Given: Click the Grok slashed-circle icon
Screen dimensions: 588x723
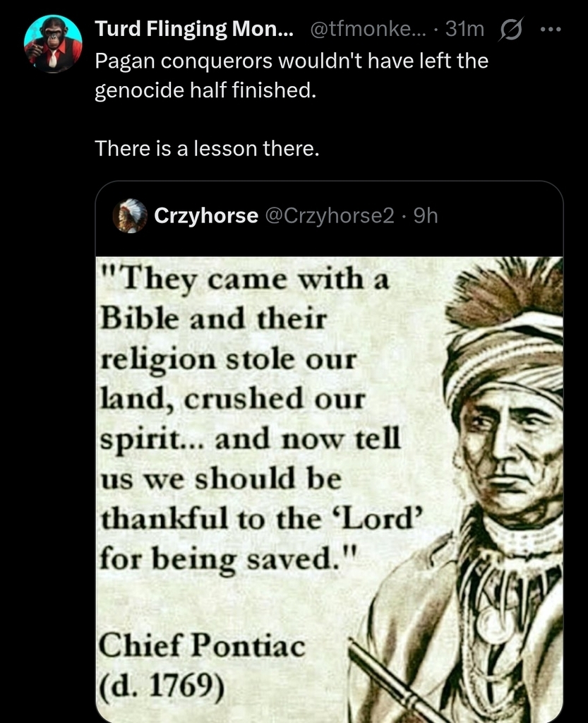Looking at the screenshot, I should [510, 30].
